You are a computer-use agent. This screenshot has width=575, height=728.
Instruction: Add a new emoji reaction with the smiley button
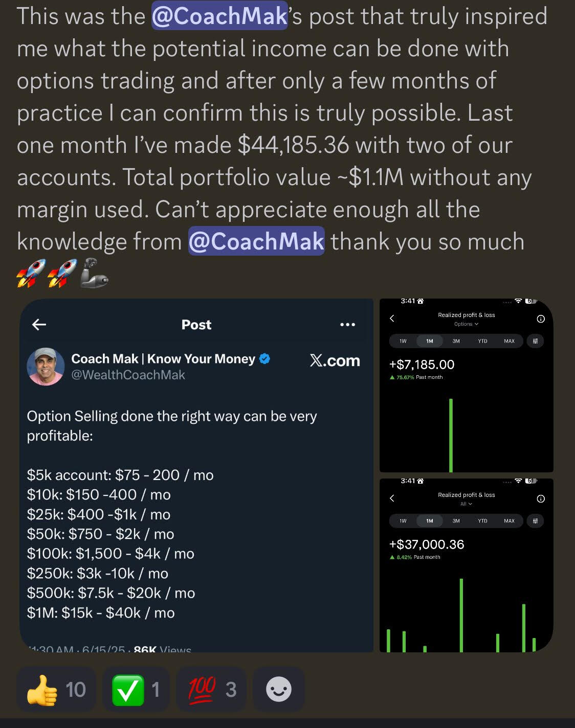279,690
